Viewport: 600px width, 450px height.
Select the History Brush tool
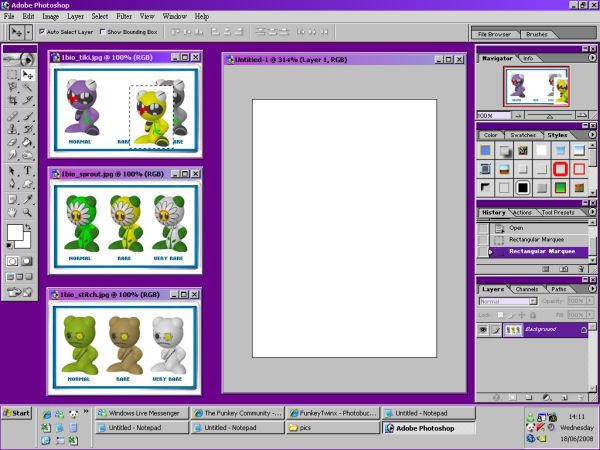(27, 129)
